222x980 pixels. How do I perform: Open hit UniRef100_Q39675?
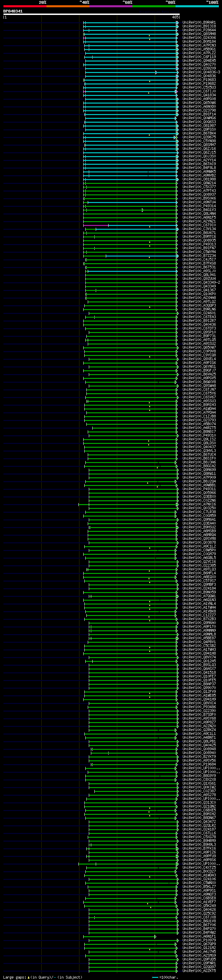point(199,137)
